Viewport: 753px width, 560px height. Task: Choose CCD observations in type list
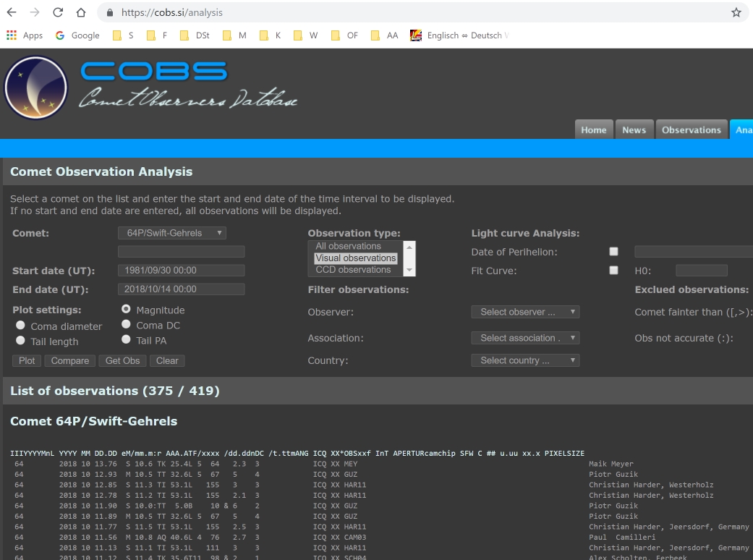click(353, 269)
